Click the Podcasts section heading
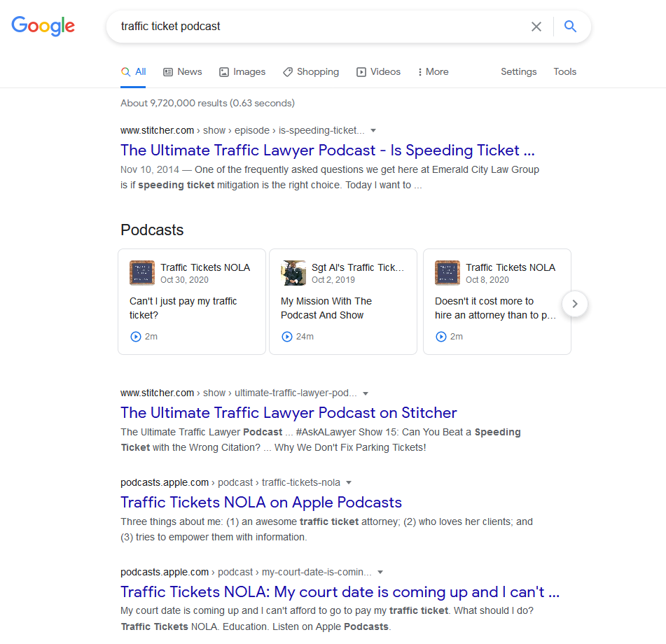 coord(152,230)
